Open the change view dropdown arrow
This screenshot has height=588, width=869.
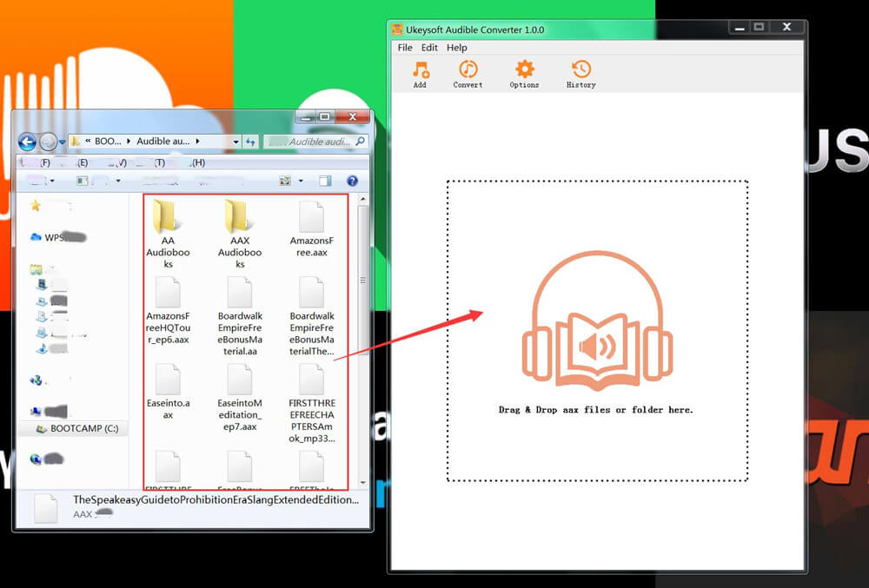[x=301, y=181]
